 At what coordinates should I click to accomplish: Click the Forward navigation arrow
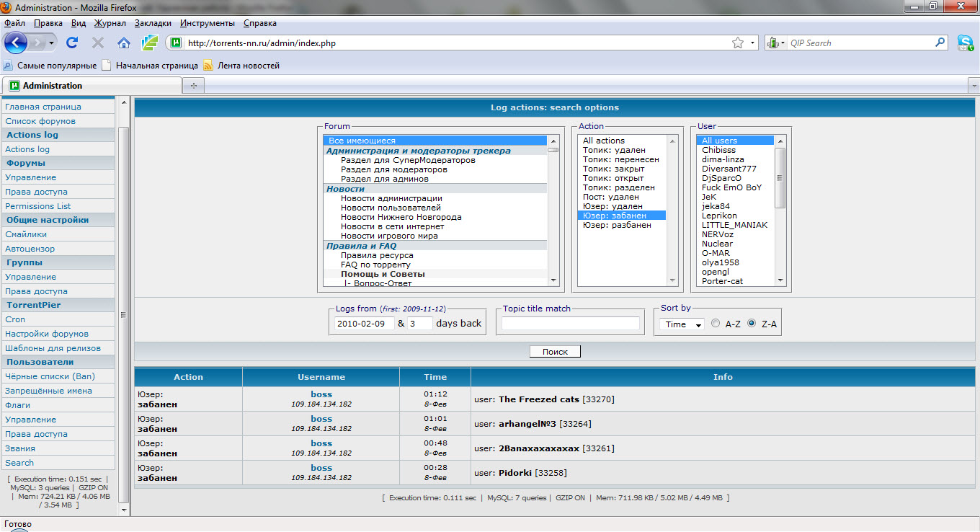pos(37,43)
